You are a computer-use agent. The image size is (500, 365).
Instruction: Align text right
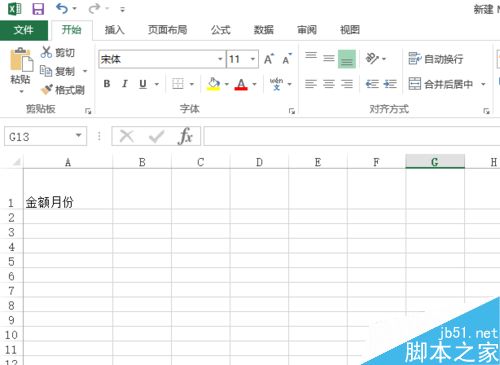pyautogui.click(x=347, y=84)
